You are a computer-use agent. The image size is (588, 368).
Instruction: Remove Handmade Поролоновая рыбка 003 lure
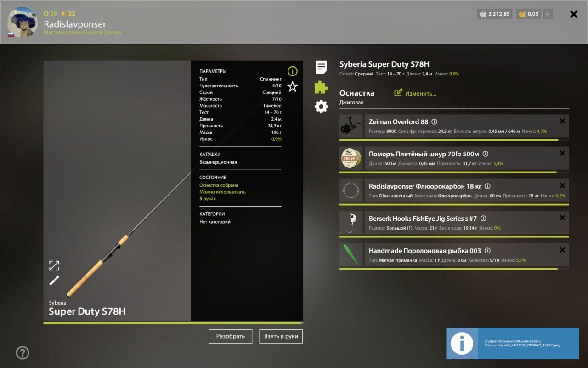click(562, 250)
